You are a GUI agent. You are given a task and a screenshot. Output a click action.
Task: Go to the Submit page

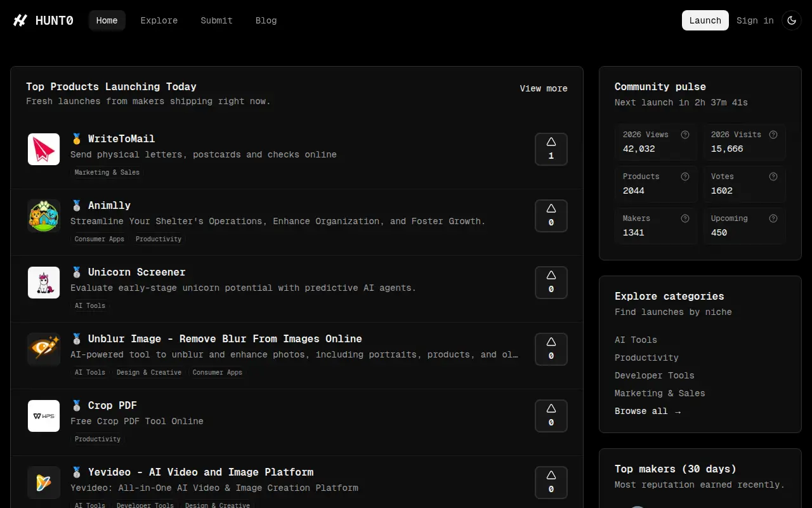point(217,20)
